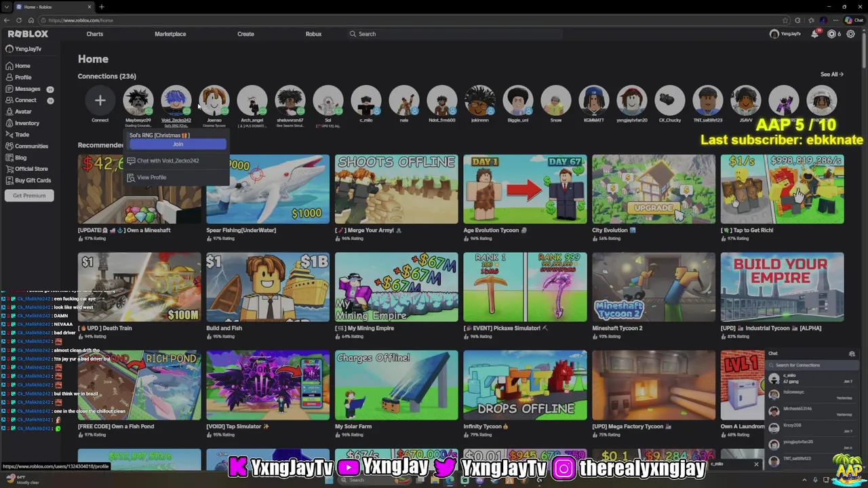Open the notifications bell icon
This screenshot has height=488, width=868.
815,34
